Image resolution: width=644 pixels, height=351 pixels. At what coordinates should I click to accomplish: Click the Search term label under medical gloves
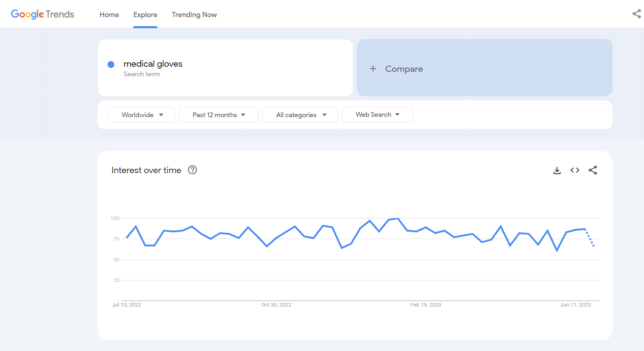coord(142,74)
